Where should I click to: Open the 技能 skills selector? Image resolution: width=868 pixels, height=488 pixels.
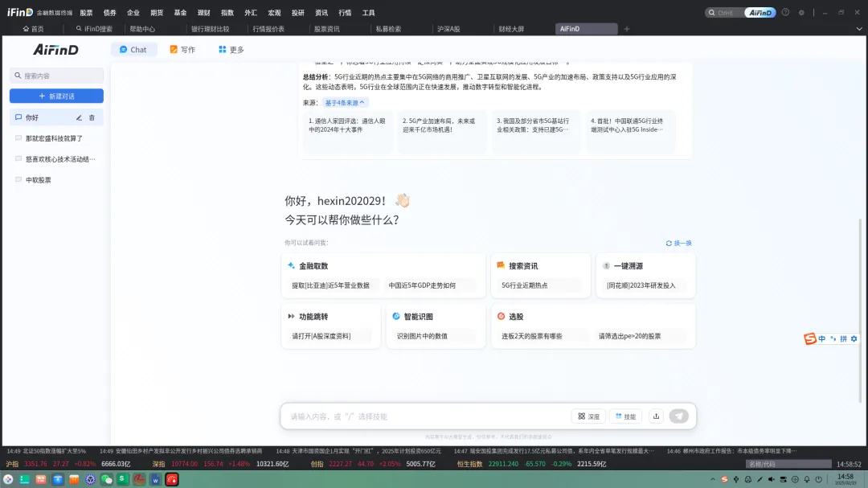pyautogui.click(x=625, y=416)
